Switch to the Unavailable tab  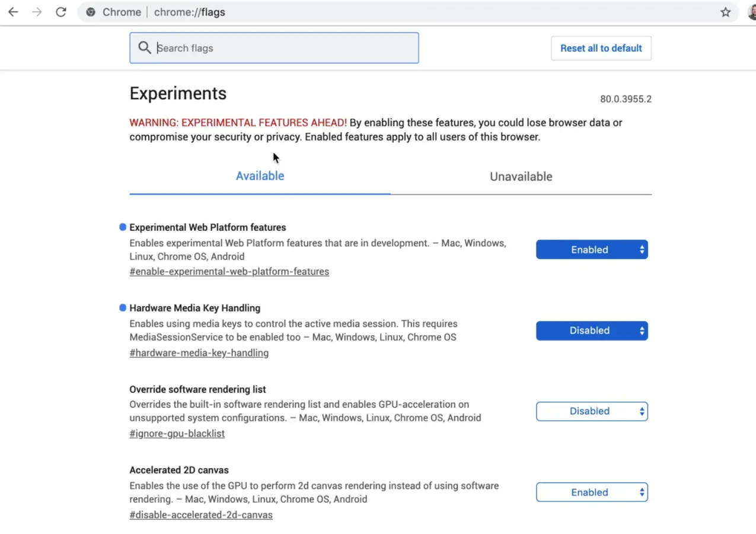521,177
